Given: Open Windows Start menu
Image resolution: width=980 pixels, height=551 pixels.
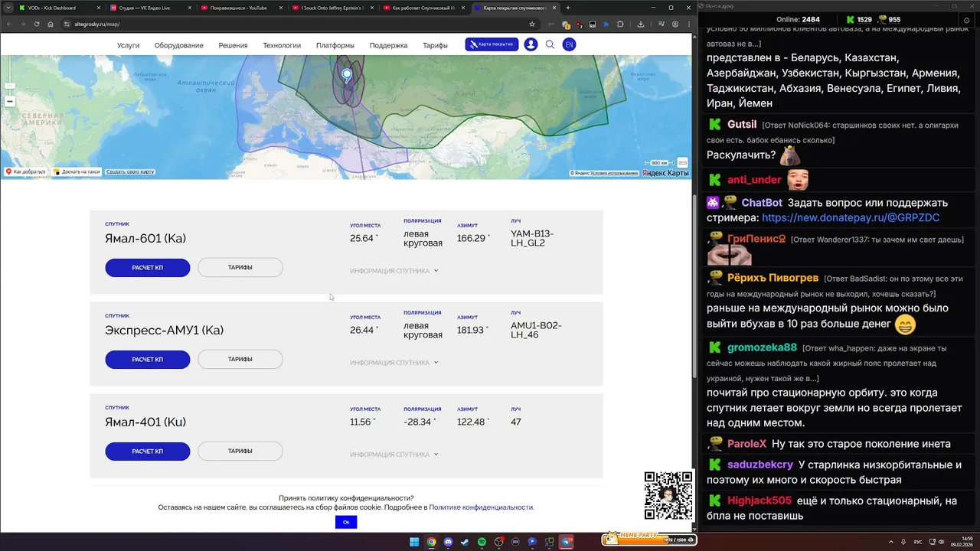Looking at the screenshot, I should click(414, 542).
